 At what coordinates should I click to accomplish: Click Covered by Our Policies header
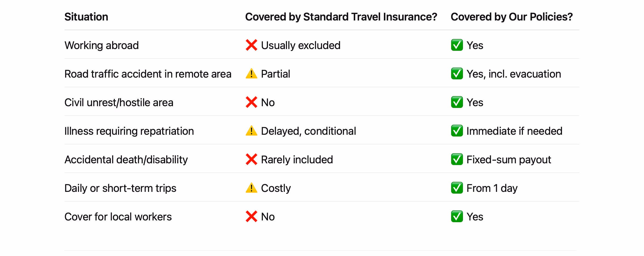512,17
